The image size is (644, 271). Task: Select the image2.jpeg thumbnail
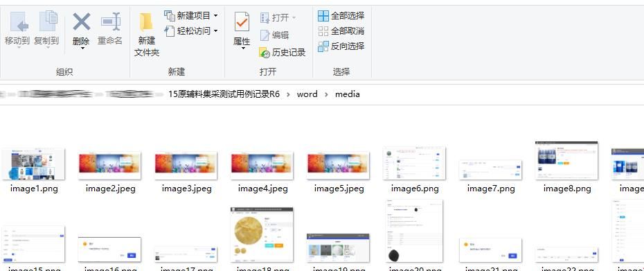coord(109,166)
